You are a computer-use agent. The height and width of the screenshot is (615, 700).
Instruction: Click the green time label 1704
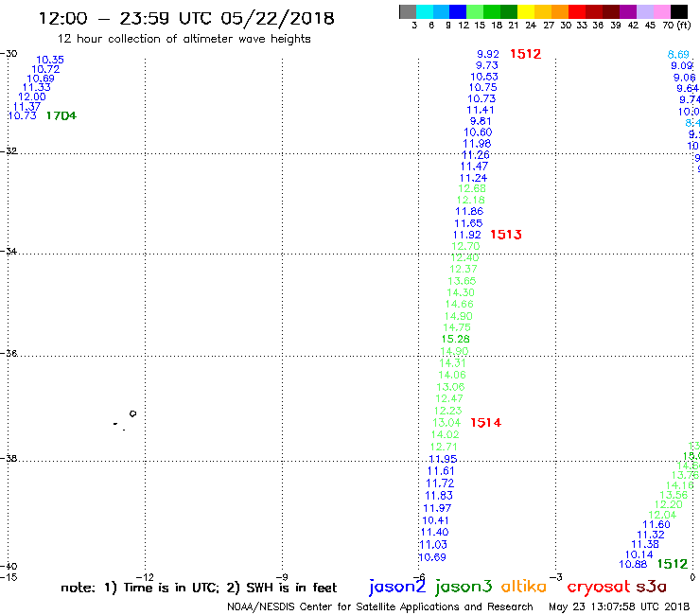pyautogui.click(x=61, y=115)
